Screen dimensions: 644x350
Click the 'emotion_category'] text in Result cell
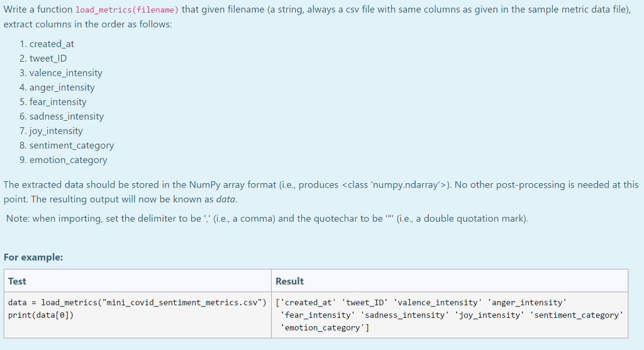coord(325,328)
